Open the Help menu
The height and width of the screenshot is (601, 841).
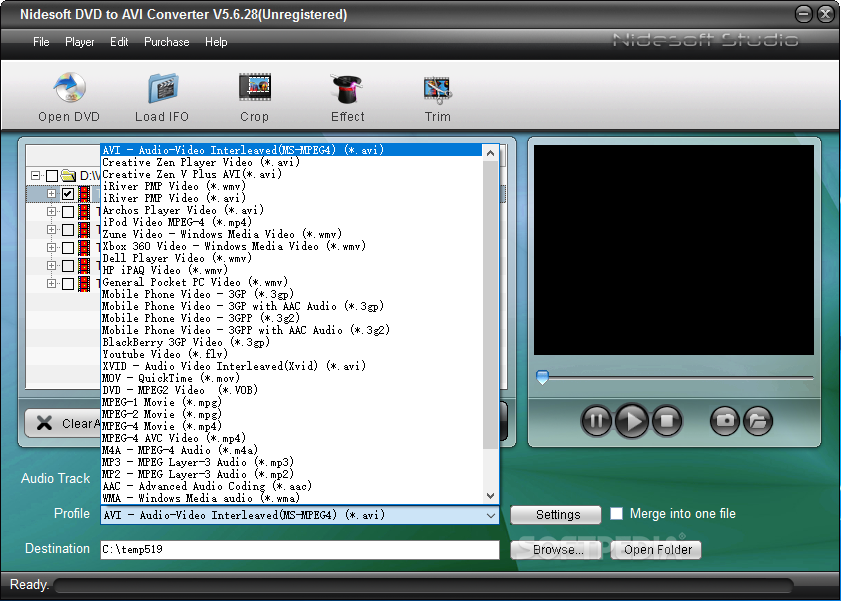[x=216, y=42]
